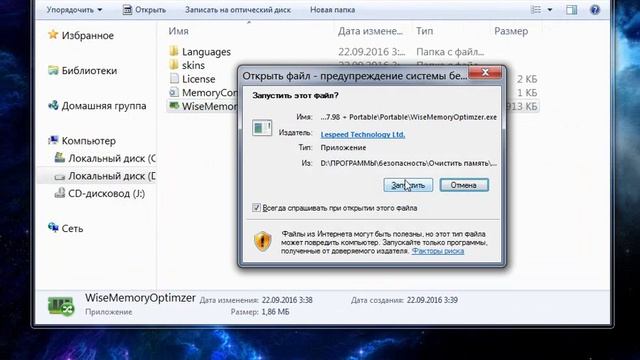This screenshot has height=360, width=640.
Task: Select the skins folder
Action: tap(193, 65)
